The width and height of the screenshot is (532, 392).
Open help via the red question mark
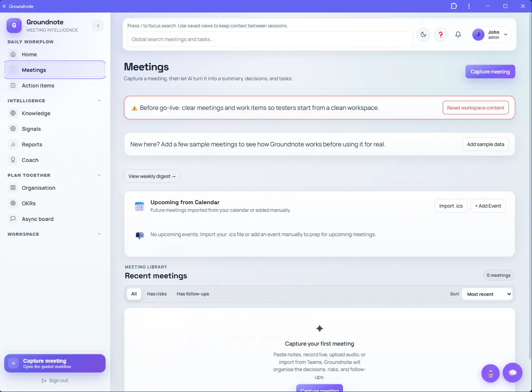click(x=441, y=35)
